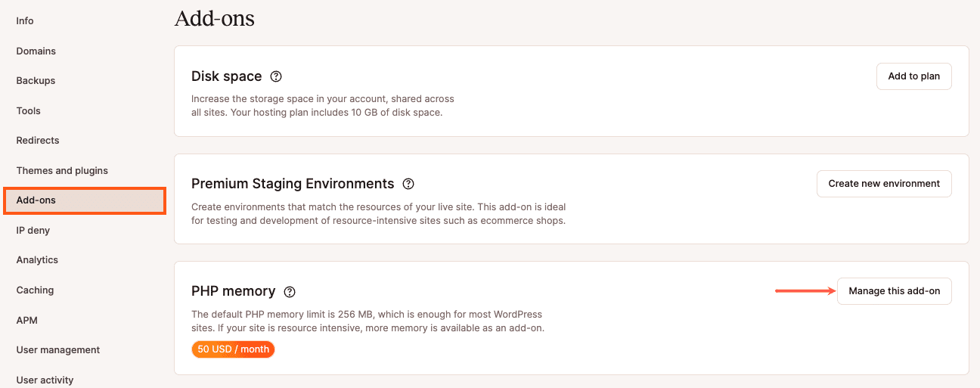980x388 pixels.
Task: Open APM in the sidebar
Action: [x=26, y=321]
